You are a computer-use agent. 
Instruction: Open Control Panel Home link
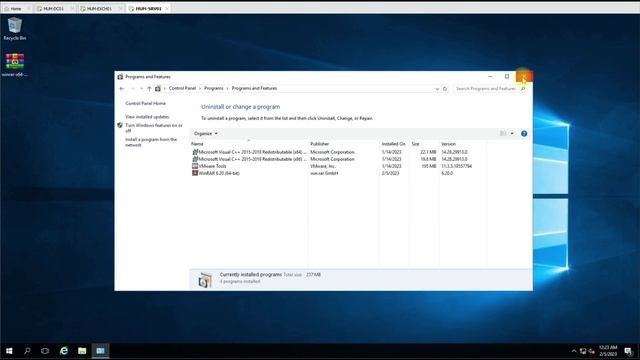click(x=145, y=104)
